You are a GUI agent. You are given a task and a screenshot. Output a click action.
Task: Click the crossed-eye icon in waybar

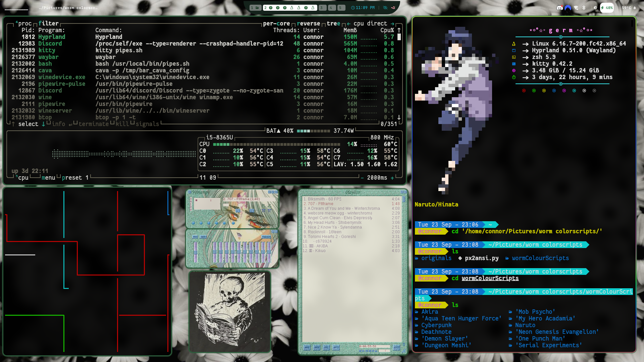385,8
